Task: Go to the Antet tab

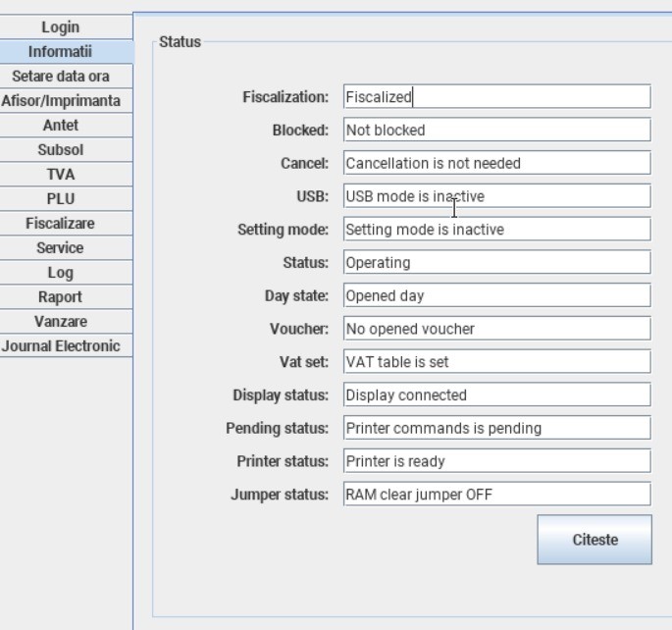Action: tap(66, 126)
